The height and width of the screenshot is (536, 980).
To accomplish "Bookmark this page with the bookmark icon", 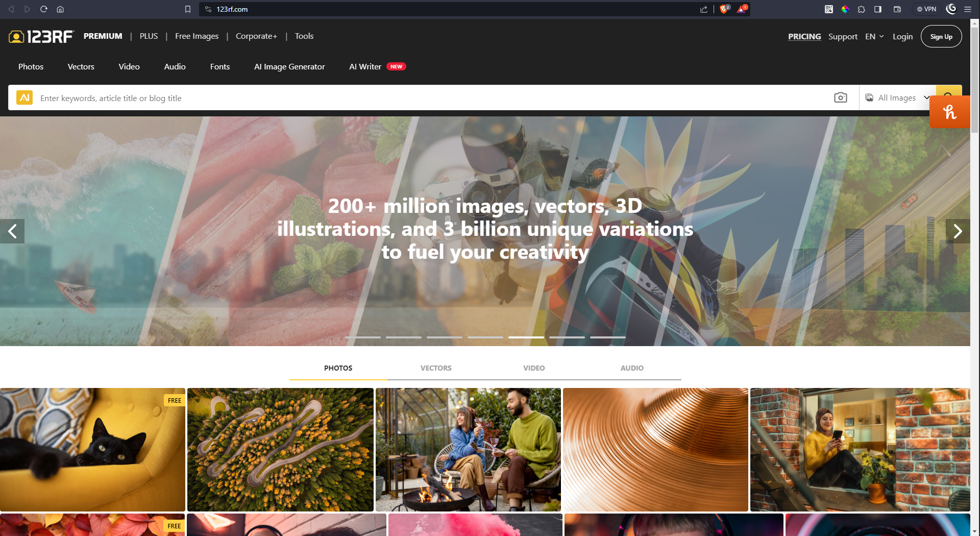I will point(188,9).
